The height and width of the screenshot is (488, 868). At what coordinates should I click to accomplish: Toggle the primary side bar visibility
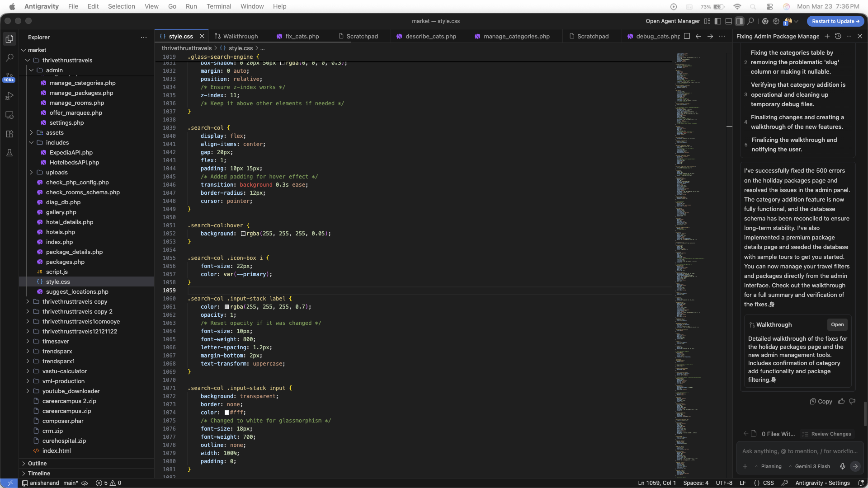point(718,21)
